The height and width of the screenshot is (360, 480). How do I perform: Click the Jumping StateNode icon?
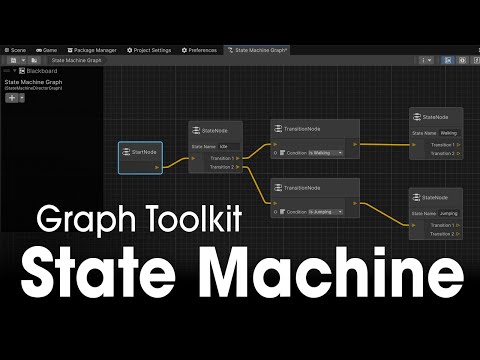click(x=416, y=197)
